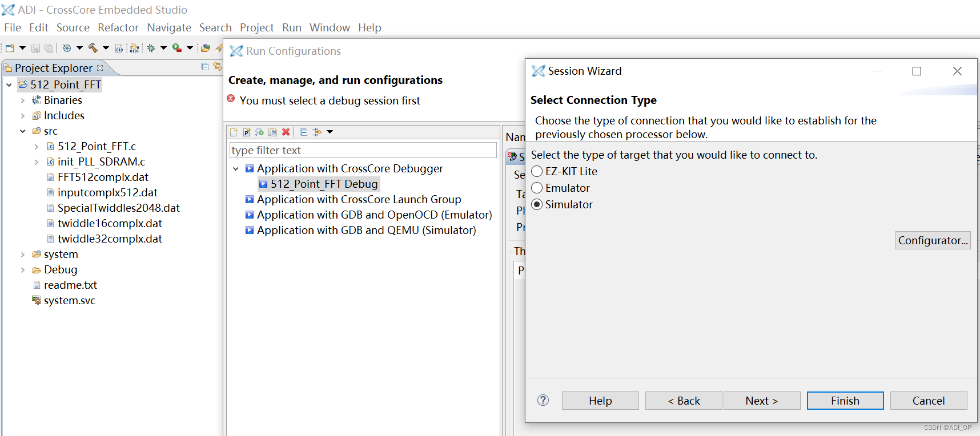
Task: Expand the Includes tree node
Action: [x=23, y=116]
